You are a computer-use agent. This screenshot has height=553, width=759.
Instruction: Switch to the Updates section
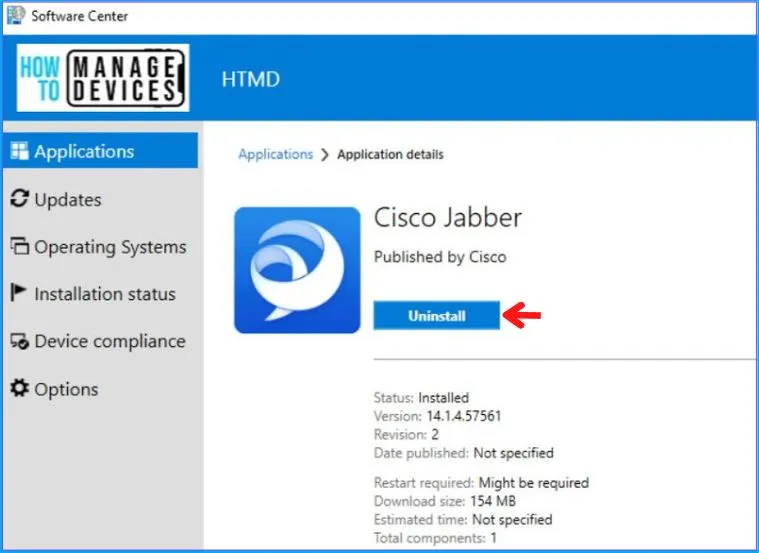pos(100,199)
